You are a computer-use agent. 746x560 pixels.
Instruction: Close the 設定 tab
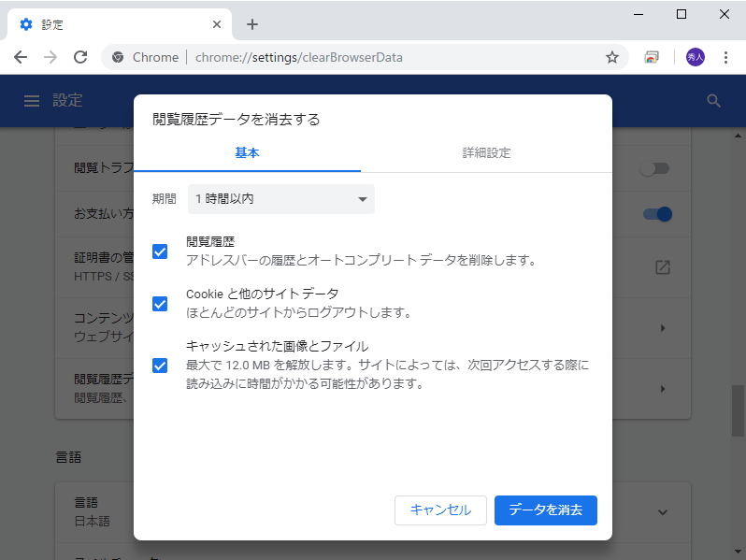click(x=217, y=24)
